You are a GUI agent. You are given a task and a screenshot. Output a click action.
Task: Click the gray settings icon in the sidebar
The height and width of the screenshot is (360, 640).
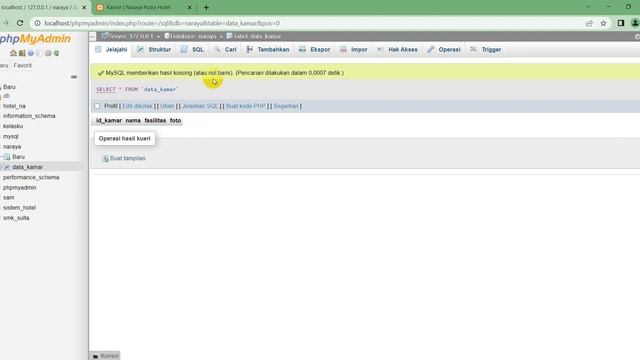click(48, 53)
